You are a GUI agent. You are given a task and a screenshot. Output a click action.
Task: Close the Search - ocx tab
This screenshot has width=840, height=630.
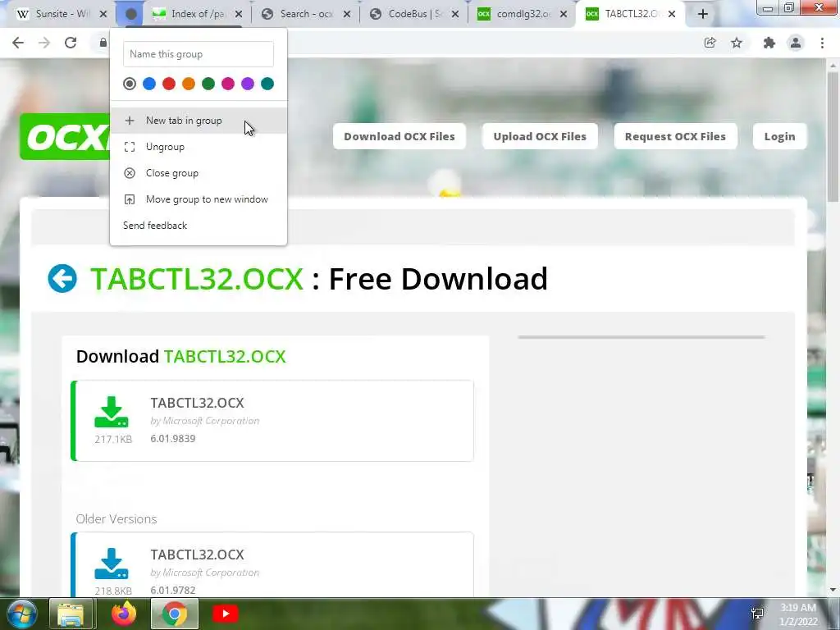click(x=347, y=14)
